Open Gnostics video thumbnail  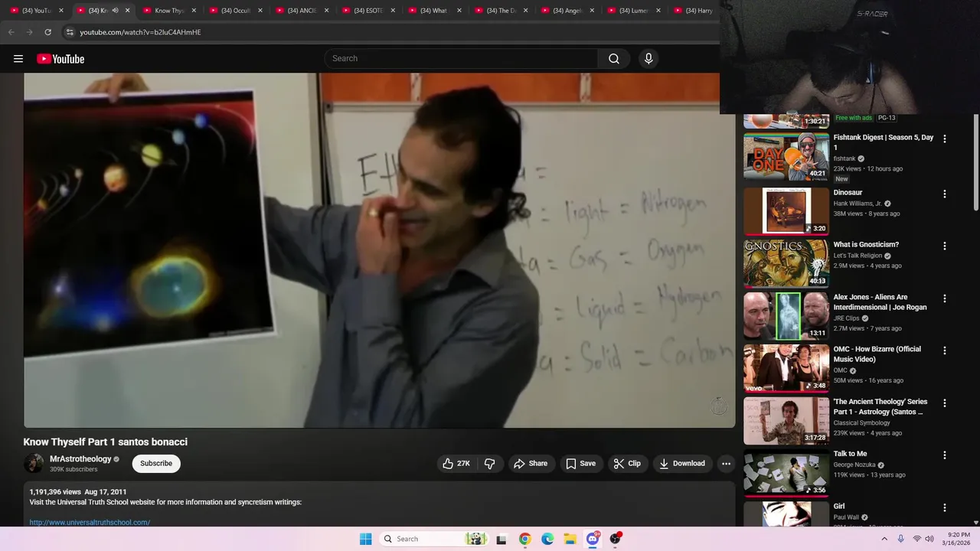coord(786,263)
